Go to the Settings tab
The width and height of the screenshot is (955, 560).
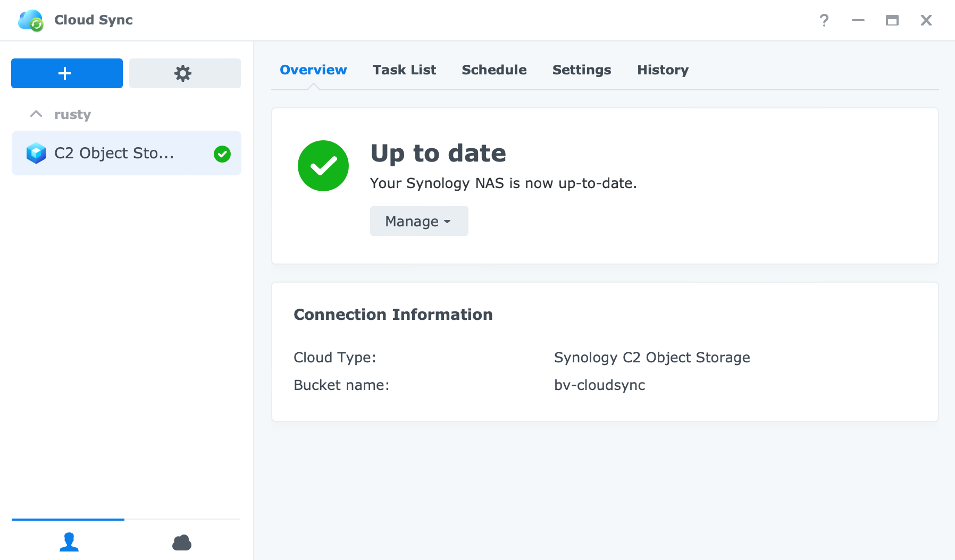click(x=582, y=70)
